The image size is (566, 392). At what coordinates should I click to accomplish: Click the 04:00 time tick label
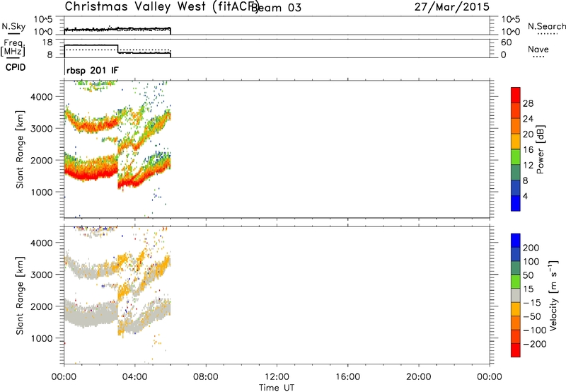pyautogui.click(x=134, y=377)
